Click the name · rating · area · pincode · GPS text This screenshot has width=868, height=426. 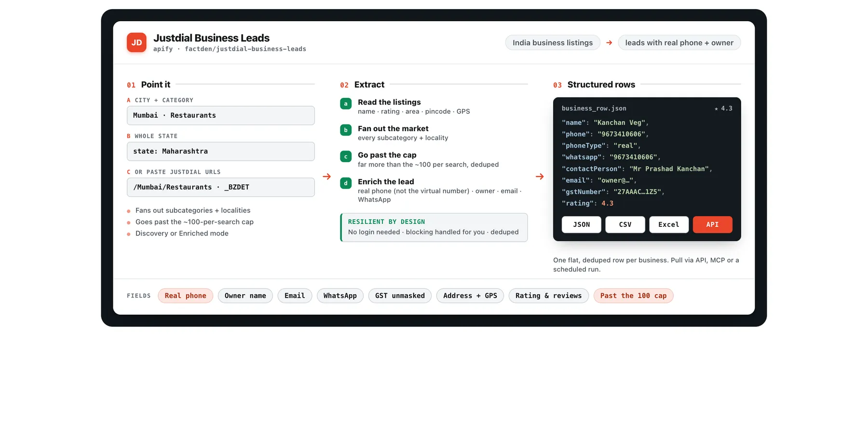point(414,111)
